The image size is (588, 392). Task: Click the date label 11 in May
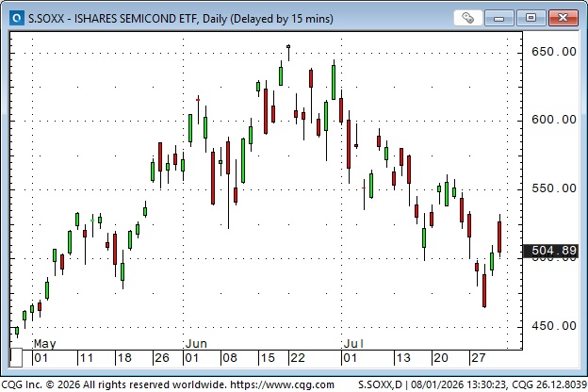click(x=87, y=358)
